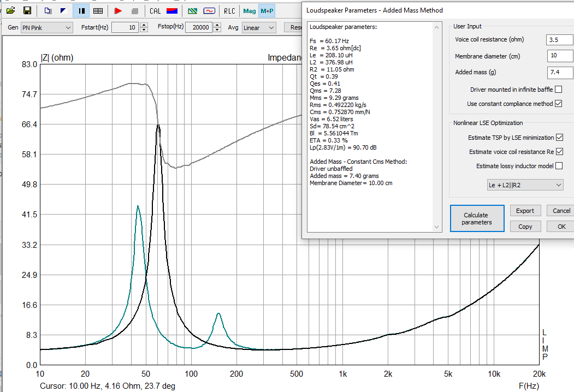The width and height of the screenshot is (574, 392).
Task: Click the red and blue levels icon
Action: [171, 10]
